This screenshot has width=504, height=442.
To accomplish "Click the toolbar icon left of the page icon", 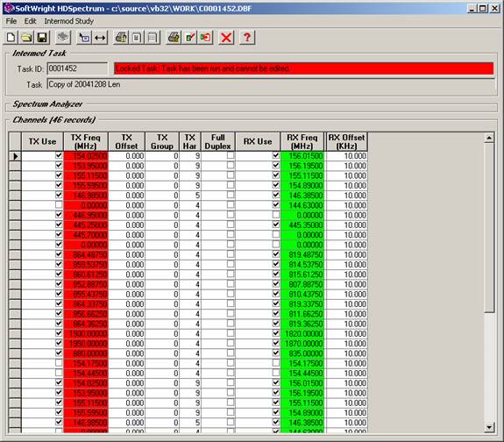I will [x=121, y=38].
